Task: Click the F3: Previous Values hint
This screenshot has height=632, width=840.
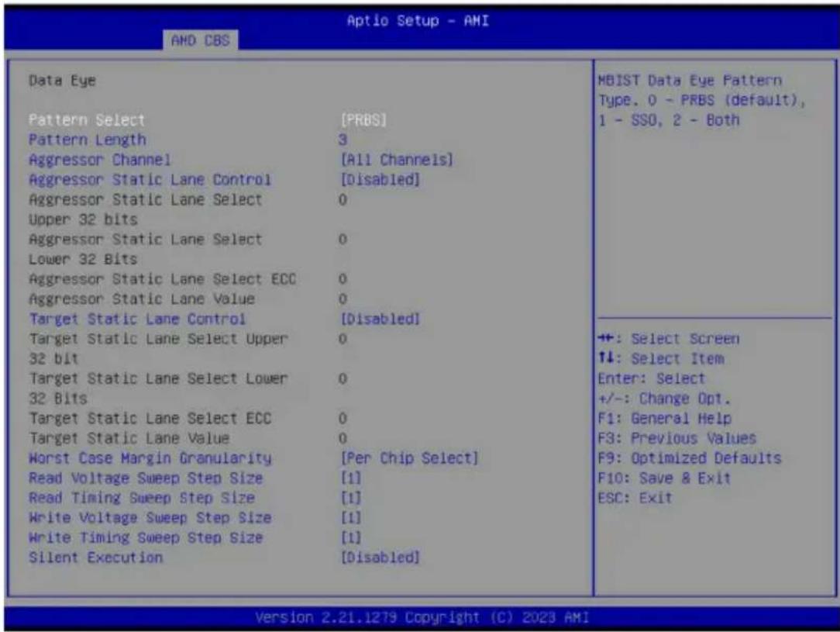Action: 677,438
